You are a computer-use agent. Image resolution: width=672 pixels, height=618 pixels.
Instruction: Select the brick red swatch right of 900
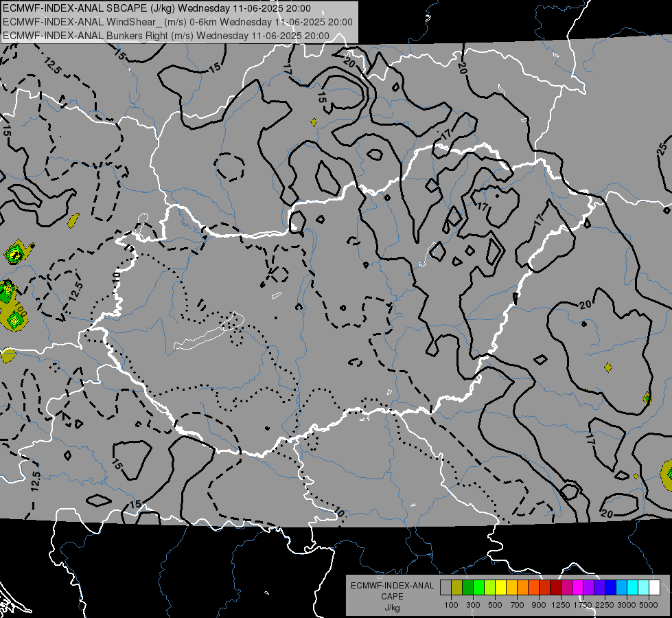tap(545, 587)
